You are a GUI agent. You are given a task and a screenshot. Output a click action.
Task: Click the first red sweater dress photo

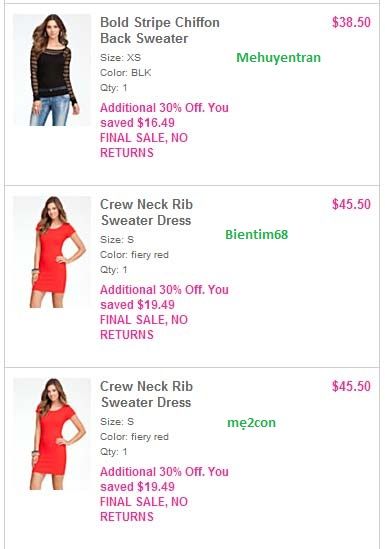click(x=52, y=252)
